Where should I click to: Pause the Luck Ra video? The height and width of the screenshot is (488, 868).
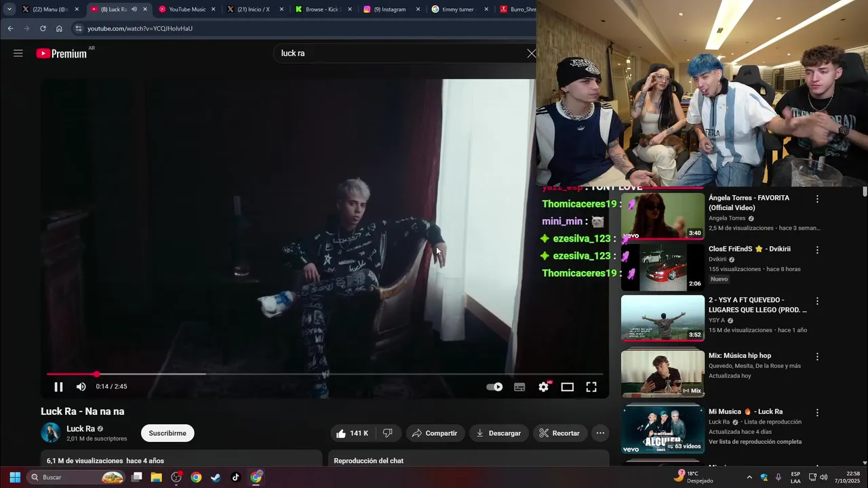click(x=58, y=387)
